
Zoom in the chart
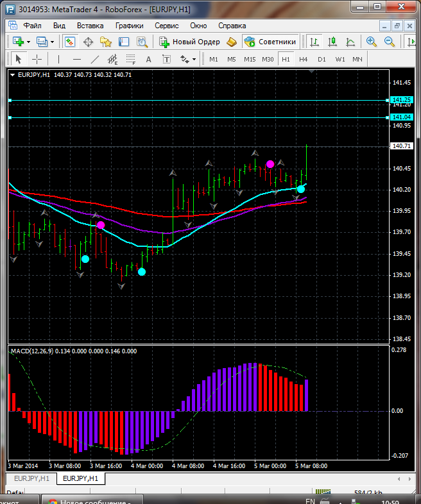(x=372, y=42)
